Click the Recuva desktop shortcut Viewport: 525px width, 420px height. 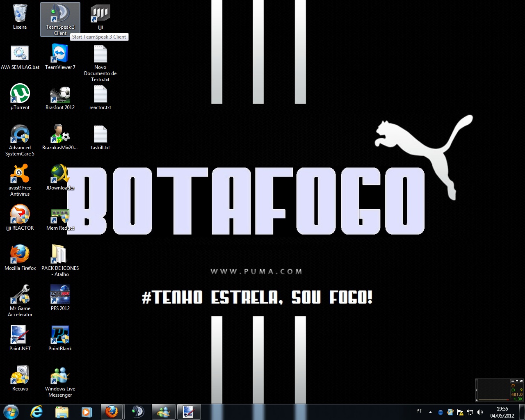20,376
